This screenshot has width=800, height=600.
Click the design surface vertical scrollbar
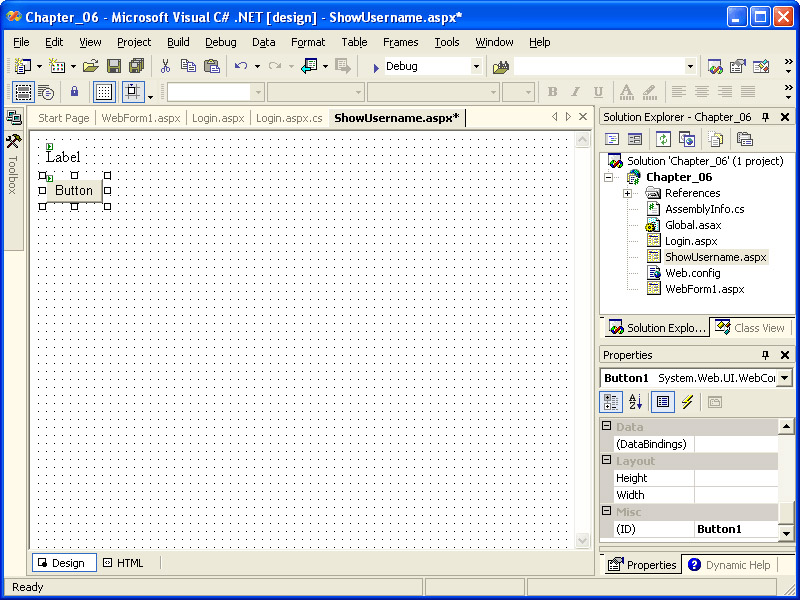tap(584, 340)
